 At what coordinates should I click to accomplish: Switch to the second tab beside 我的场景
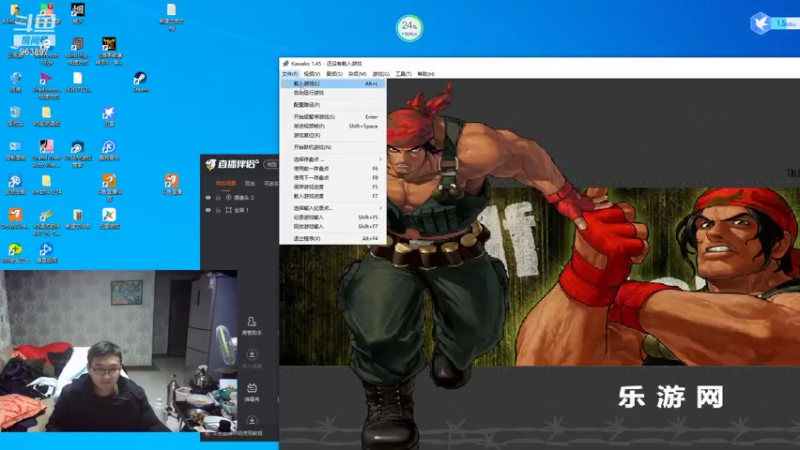click(249, 183)
